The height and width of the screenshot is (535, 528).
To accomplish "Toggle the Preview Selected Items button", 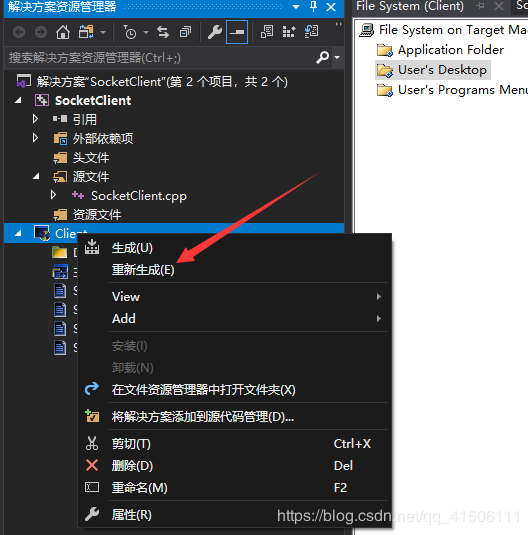I will coord(237,32).
